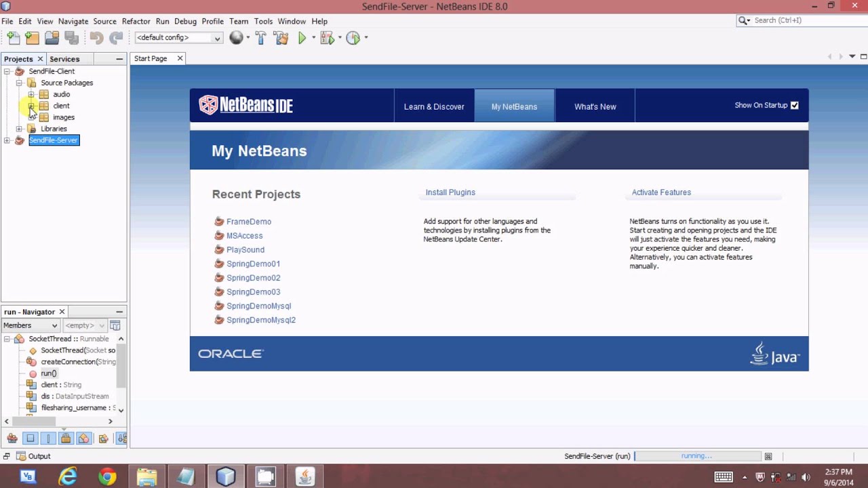This screenshot has width=868, height=488.
Task: Click the Profile Project clock icon
Action: coord(353,38)
